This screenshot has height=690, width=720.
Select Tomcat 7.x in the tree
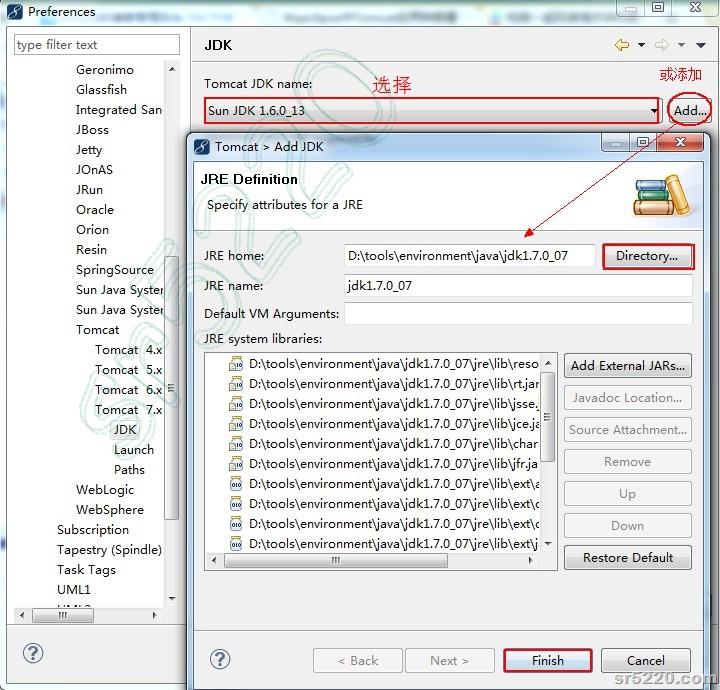[x=129, y=410]
